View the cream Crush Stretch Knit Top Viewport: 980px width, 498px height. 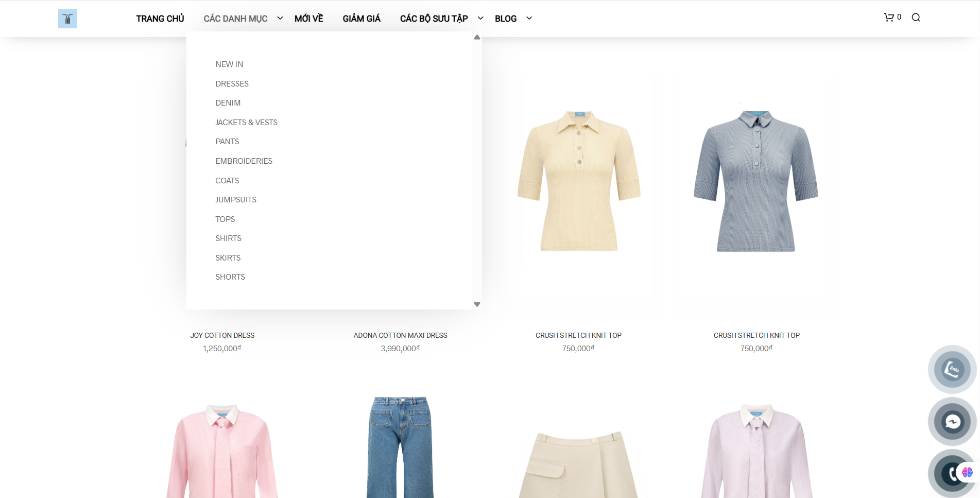point(578,181)
